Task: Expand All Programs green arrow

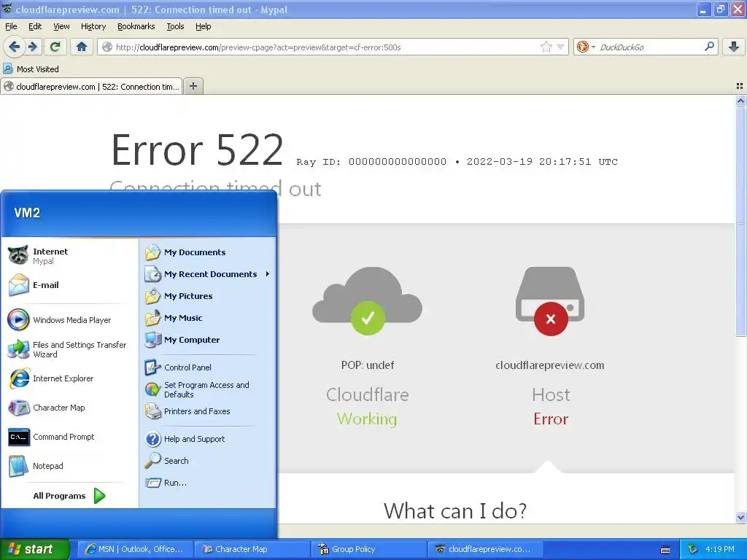Action: [x=99, y=496]
